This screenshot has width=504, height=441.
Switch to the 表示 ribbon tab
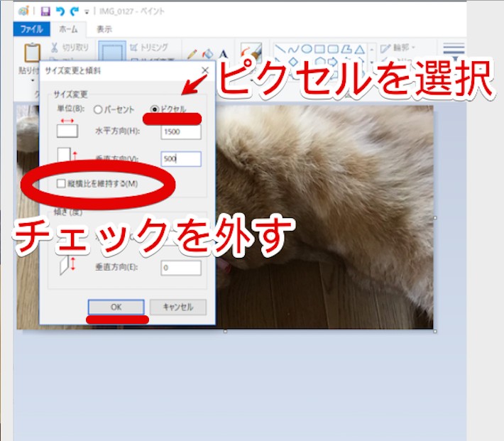(104, 29)
